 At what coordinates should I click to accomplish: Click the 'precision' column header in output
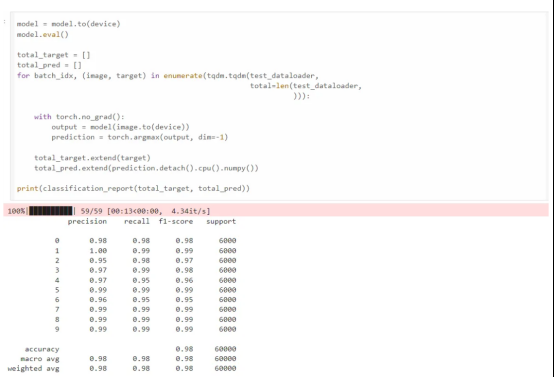[x=87, y=222]
